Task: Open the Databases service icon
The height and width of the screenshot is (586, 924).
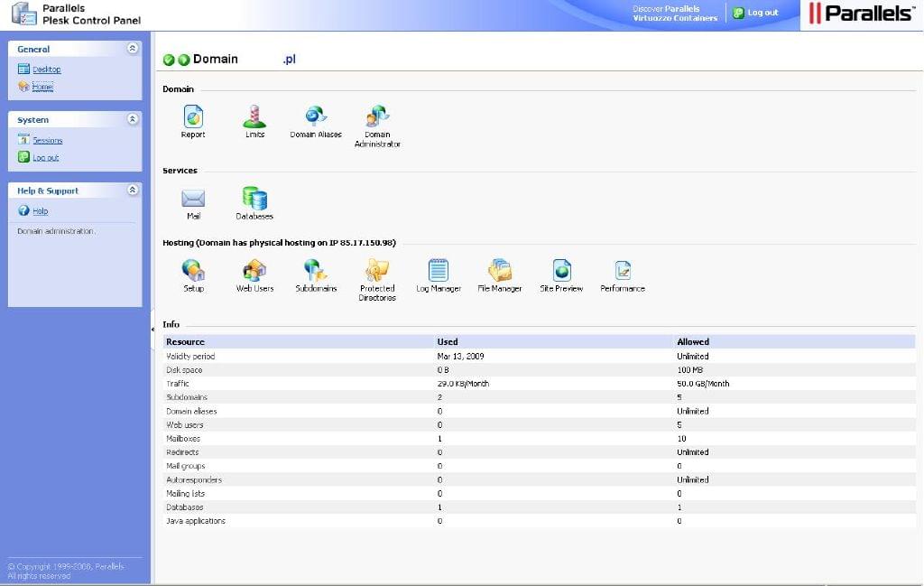Action: [254, 198]
